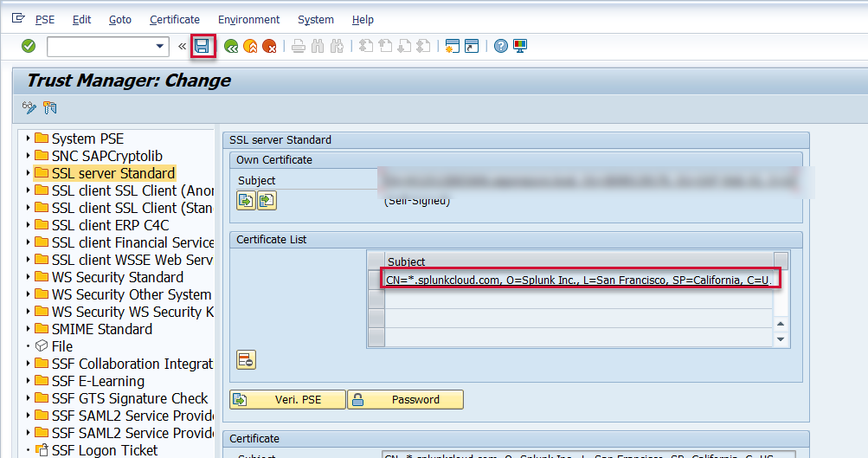The width and height of the screenshot is (868, 458).
Task: Expand the SMIME Standard folder node
Action: coord(29,329)
